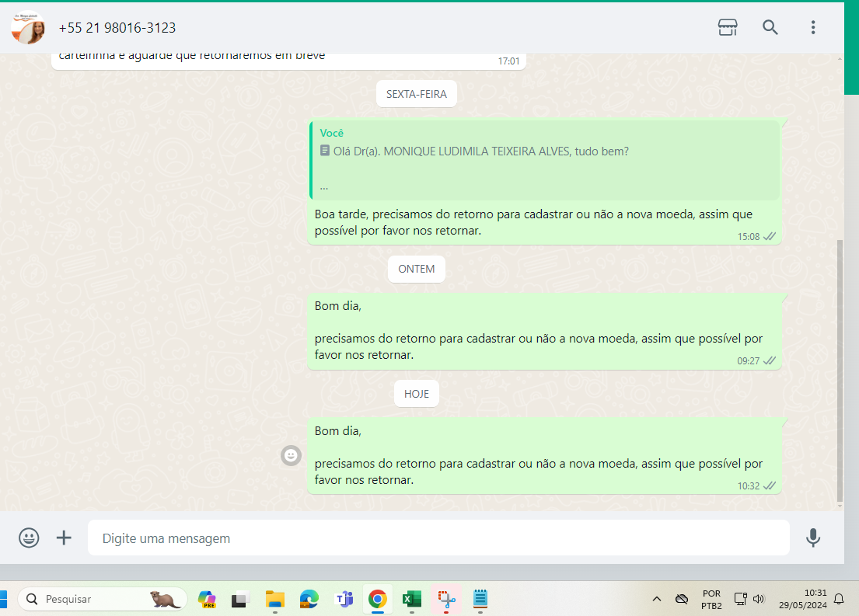The width and height of the screenshot is (859, 616).
Task: Open the business catalog storefront icon
Action: pyautogui.click(x=728, y=27)
